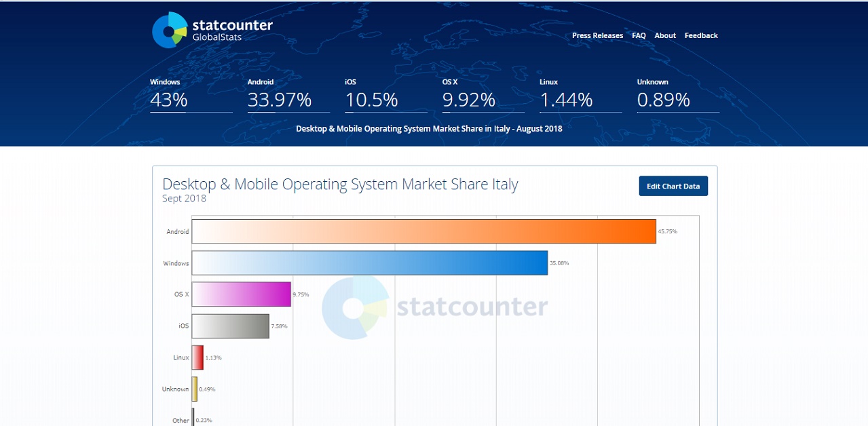Screen dimensions: 868x426
Task: Click the 35.08% value label
Action: [x=559, y=263]
